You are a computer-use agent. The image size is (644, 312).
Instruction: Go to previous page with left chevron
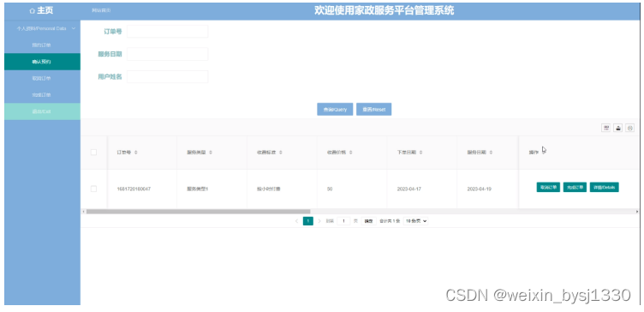click(296, 221)
